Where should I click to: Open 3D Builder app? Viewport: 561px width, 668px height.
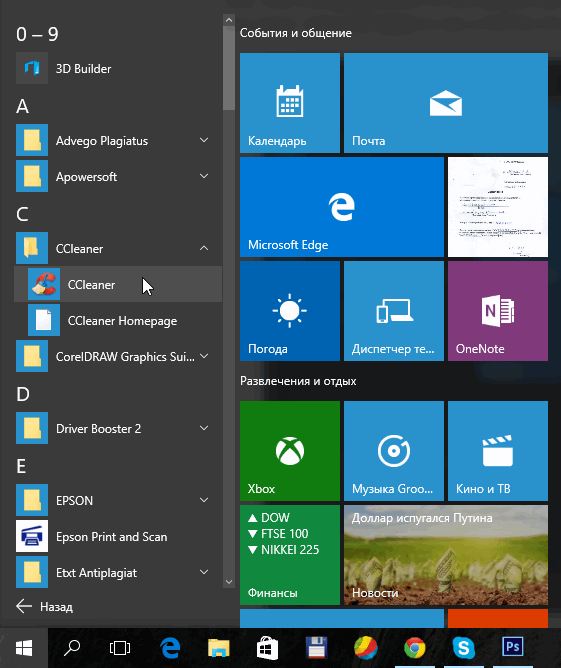coord(118,69)
